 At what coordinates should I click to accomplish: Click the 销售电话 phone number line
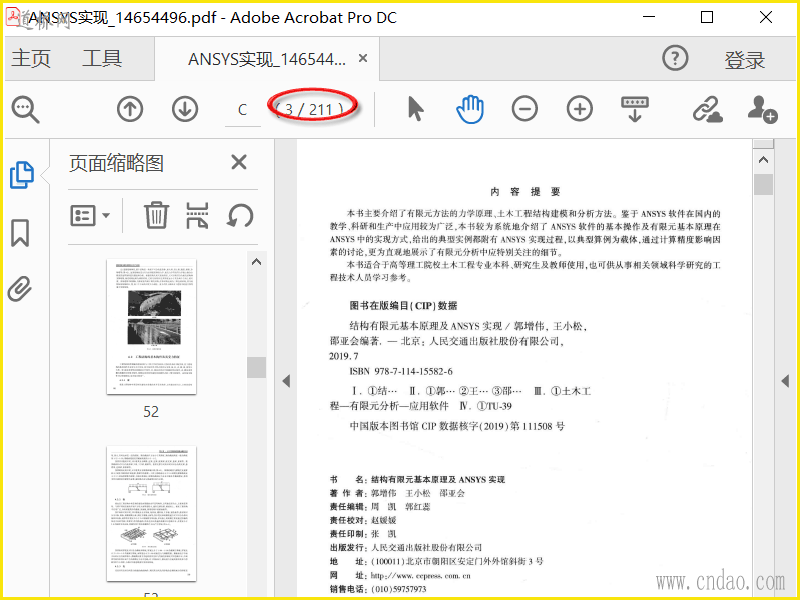point(378,589)
